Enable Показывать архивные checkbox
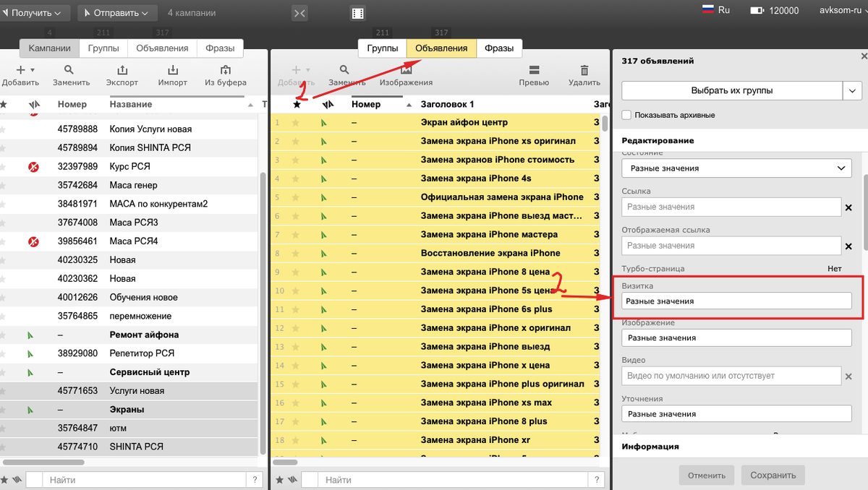Screen dimensions: 868x490 coord(626,115)
